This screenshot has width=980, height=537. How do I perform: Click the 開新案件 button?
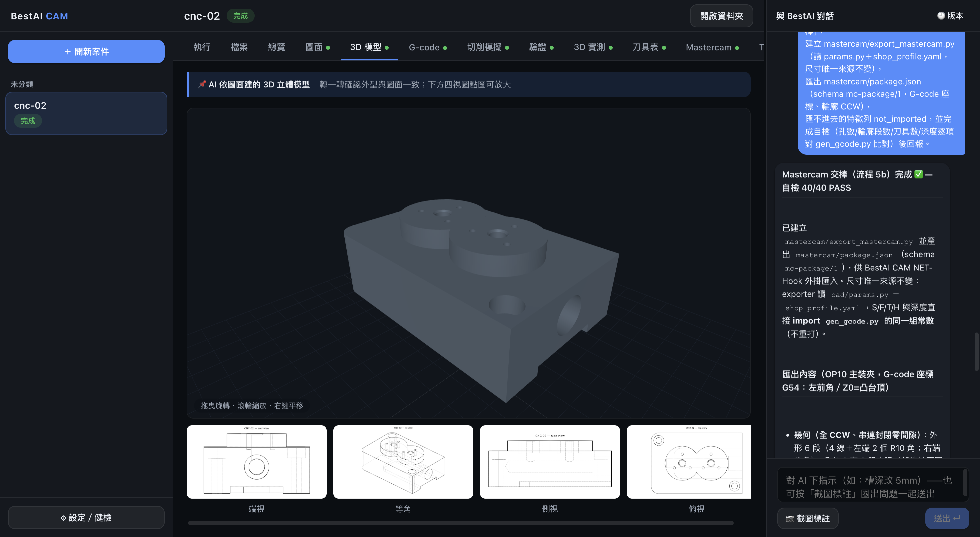coord(86,51)
